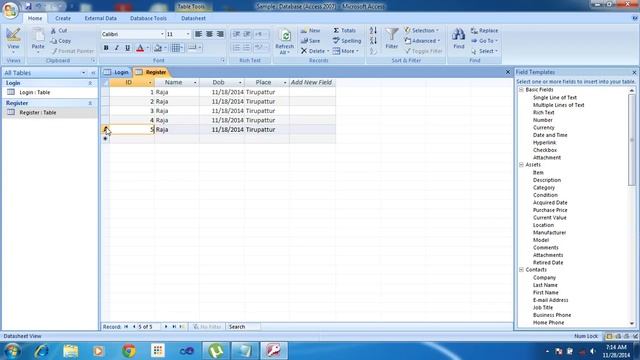
Task: Select Register : Table in navigation
Action: 38,112
